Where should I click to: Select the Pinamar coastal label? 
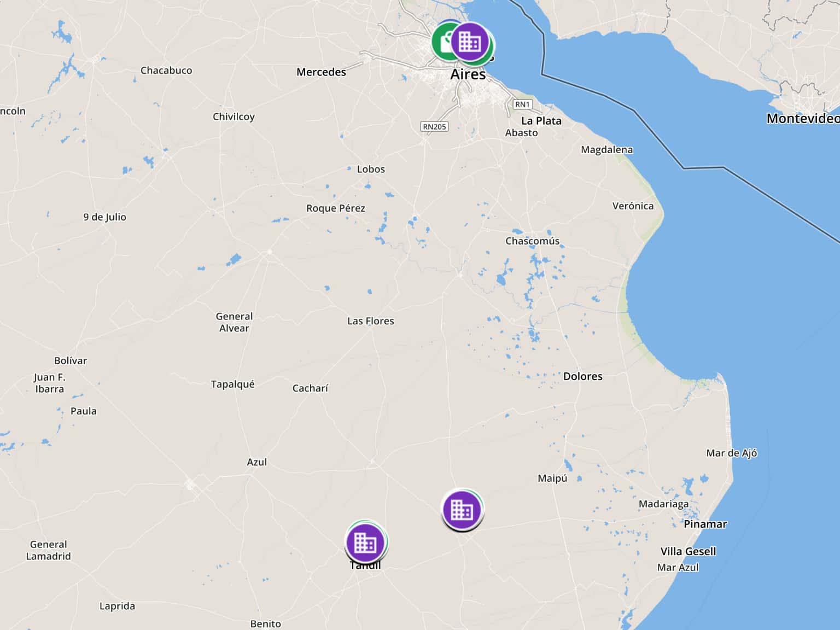(705, 524)
